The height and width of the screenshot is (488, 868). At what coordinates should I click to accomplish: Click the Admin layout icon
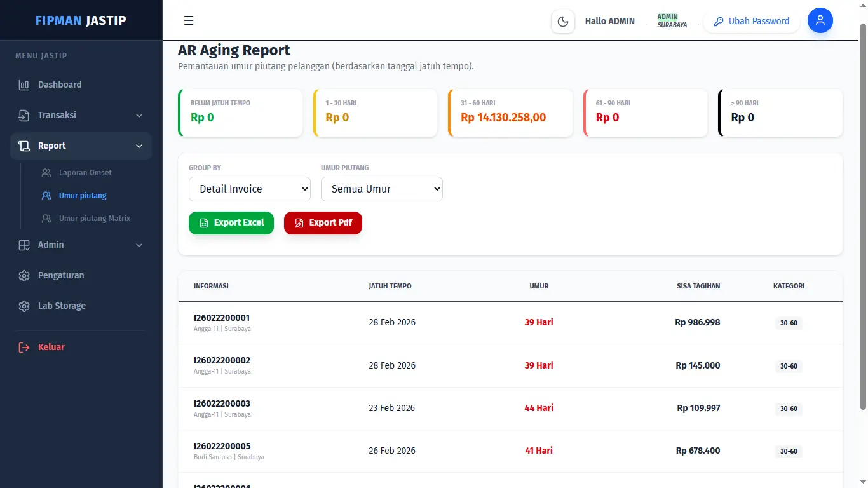tap(24, 245)
